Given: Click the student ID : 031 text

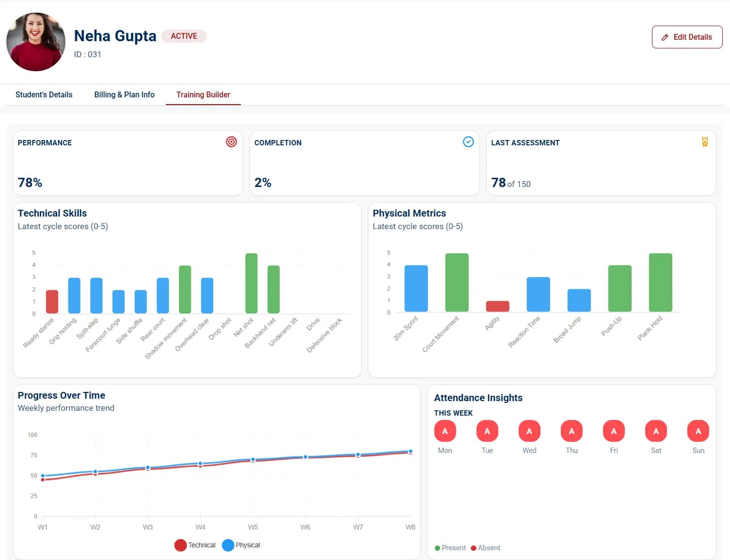Looking at the screenshot, I should click(88, 54).
